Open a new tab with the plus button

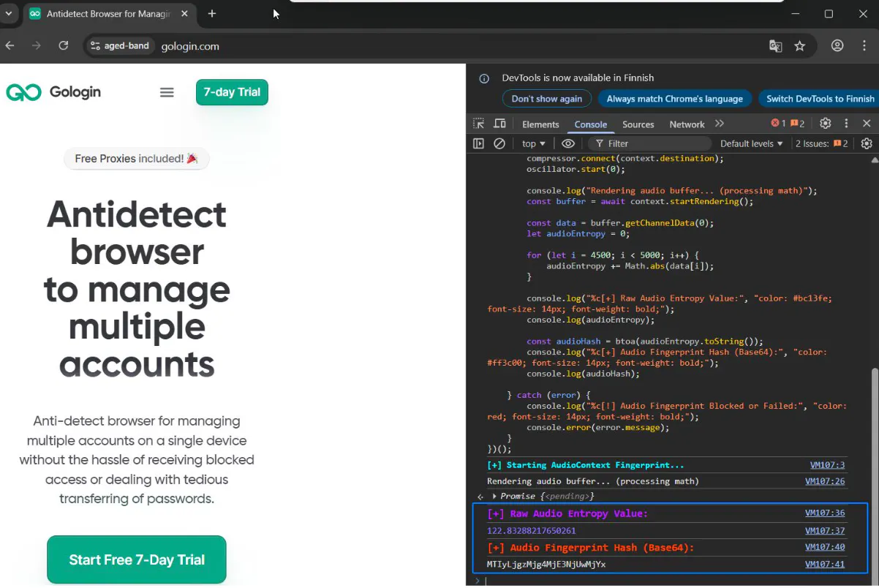pyautogui.click(x=212, y=13)
